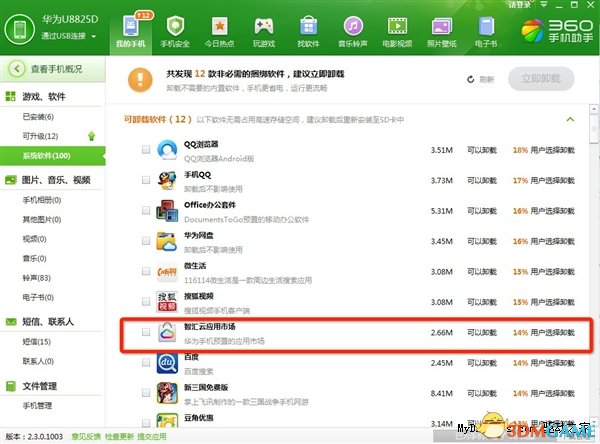Open 视频(0) in the sidebar
Screen dimensions: 600x444
coord(34,239)
